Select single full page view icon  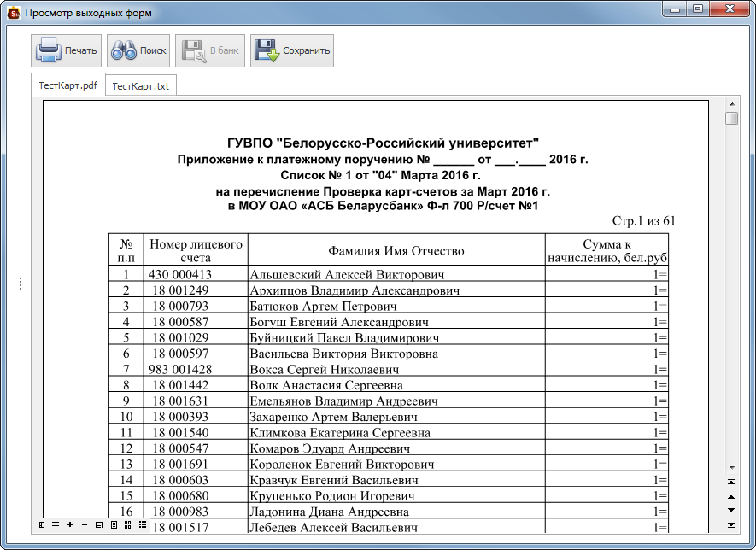click(x=114, y=524)
